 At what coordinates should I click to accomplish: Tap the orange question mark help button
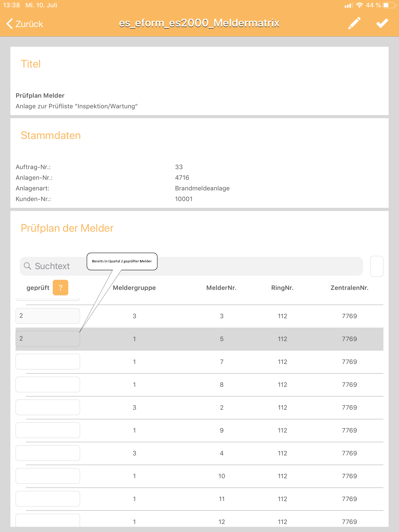tap(61, 288)
